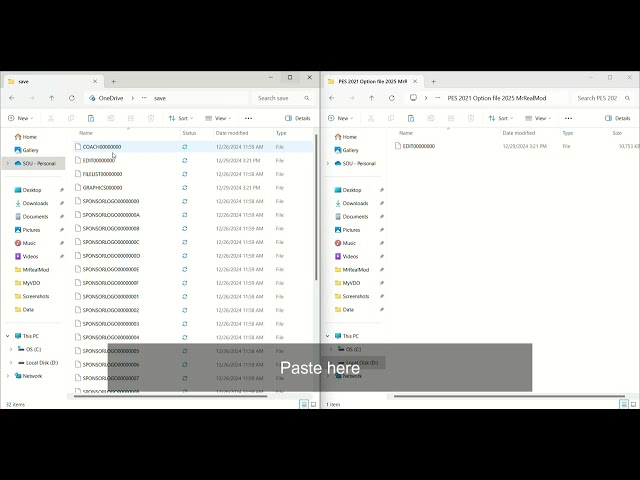Open MrRealMod folder in PES 2021 sidebar
Image resolution: width=640 pixels, height=480 pixels.
point(356,270)
